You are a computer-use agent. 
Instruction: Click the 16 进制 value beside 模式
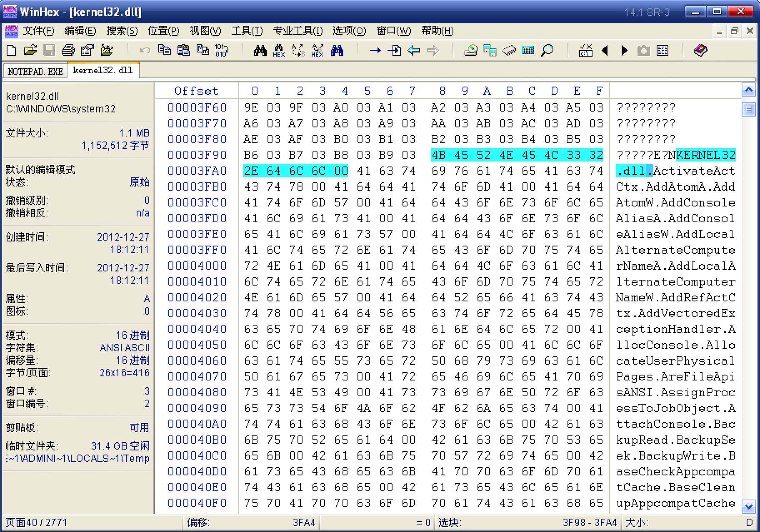coord(132,335)
